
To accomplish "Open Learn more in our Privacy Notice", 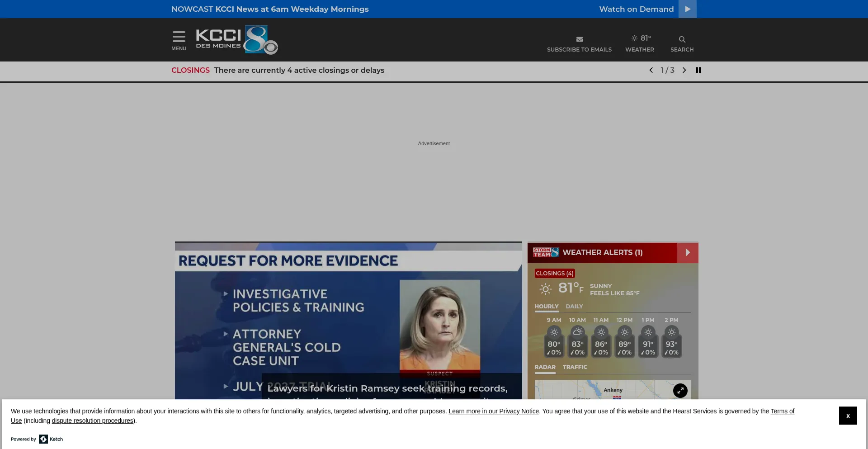I will (x=494, y=411).
